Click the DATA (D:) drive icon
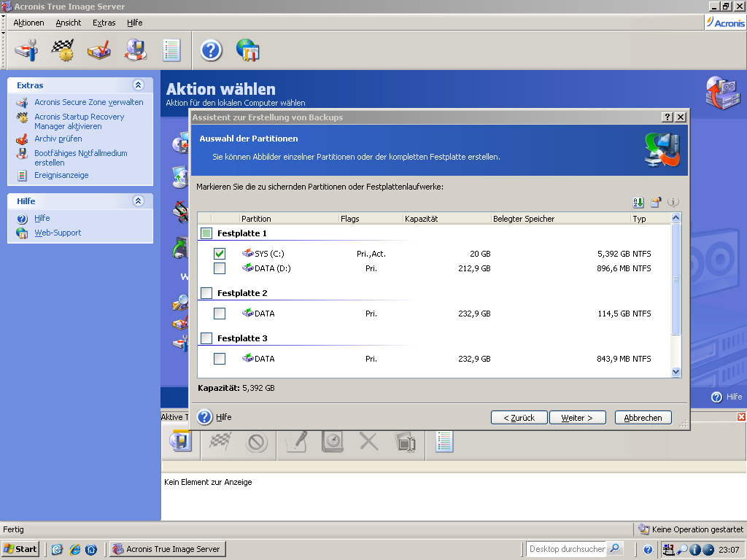The width and height of the screenshot is (747, 560). 248,268
